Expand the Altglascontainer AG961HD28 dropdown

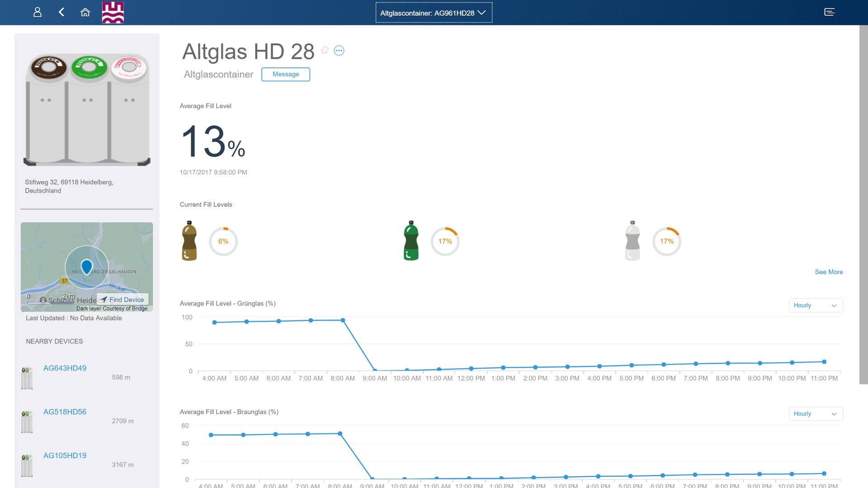[x=434, y=13]
